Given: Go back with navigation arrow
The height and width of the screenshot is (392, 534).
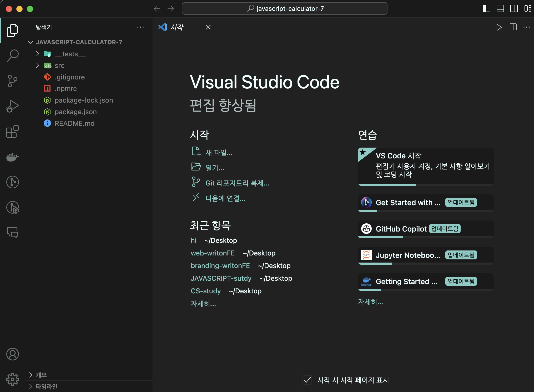Looking at the screenshot, I should click(157, 9).
